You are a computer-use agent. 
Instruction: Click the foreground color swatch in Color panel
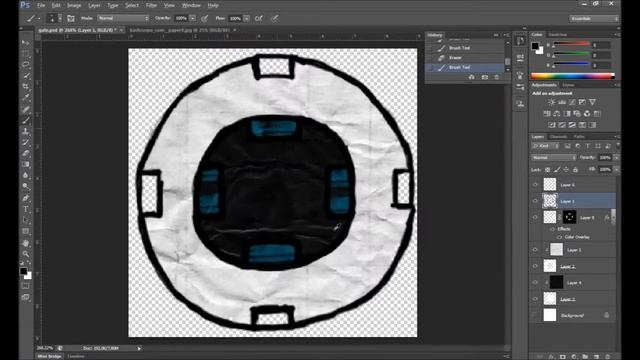tap(535, 46)
